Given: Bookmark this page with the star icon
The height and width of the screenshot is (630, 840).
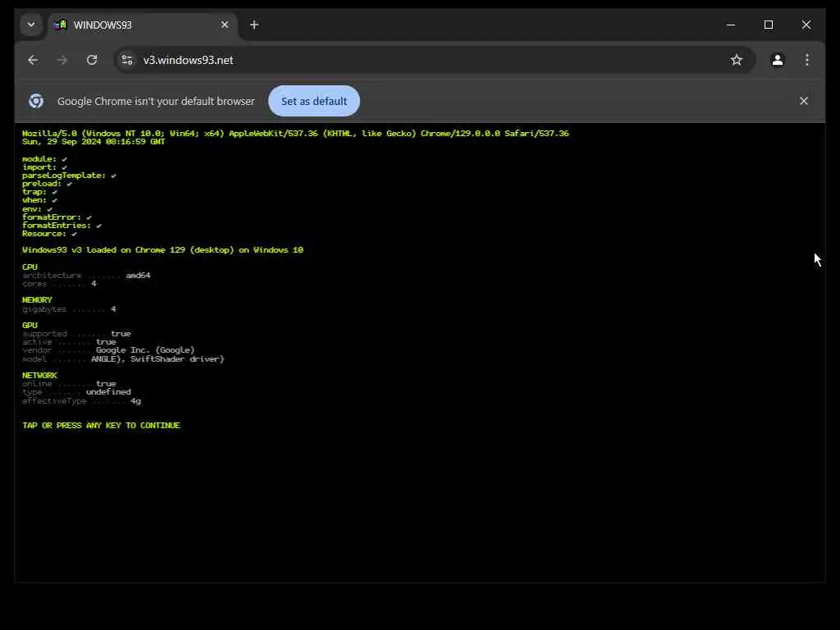Looking at the screenshot, I should [737, 60].
